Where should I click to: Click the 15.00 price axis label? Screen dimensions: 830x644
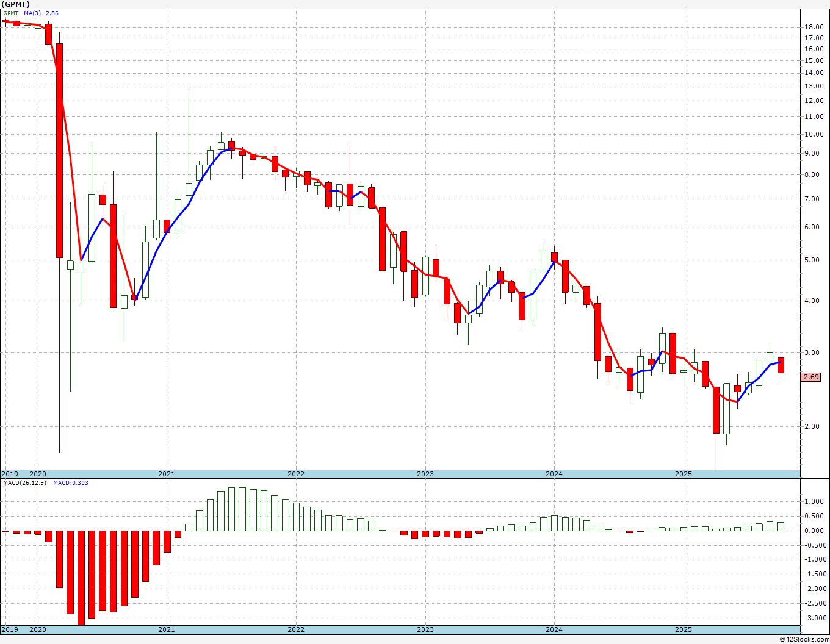tap(814, 60)
